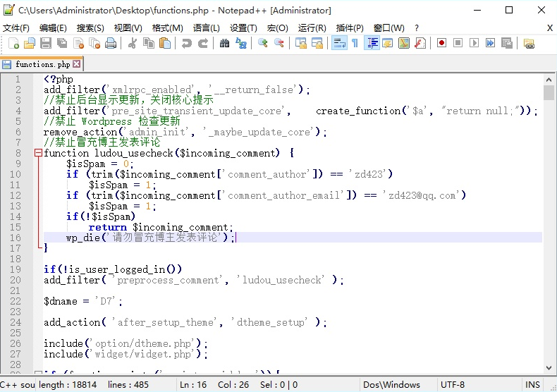Click the Dos\Windows line ending status field

coord(391,385)
